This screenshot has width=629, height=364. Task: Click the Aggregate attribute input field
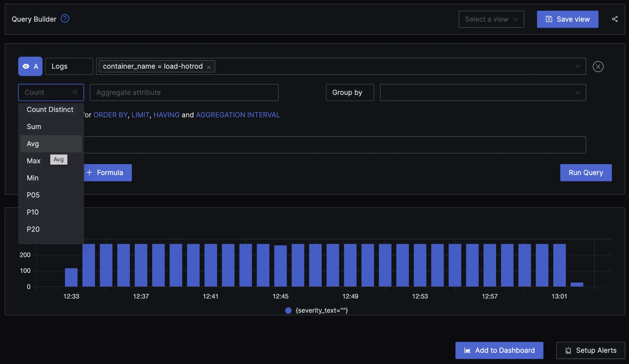(x=184, y=92)
